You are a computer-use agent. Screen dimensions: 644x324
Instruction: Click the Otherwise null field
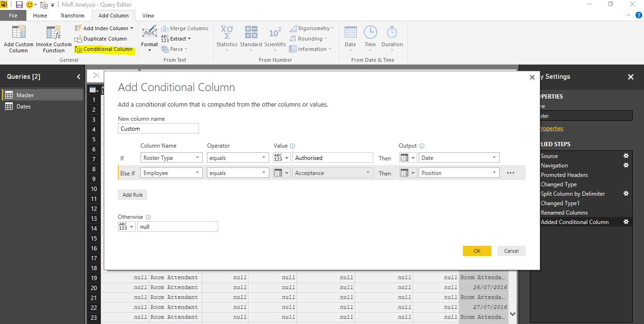[178, 226]
